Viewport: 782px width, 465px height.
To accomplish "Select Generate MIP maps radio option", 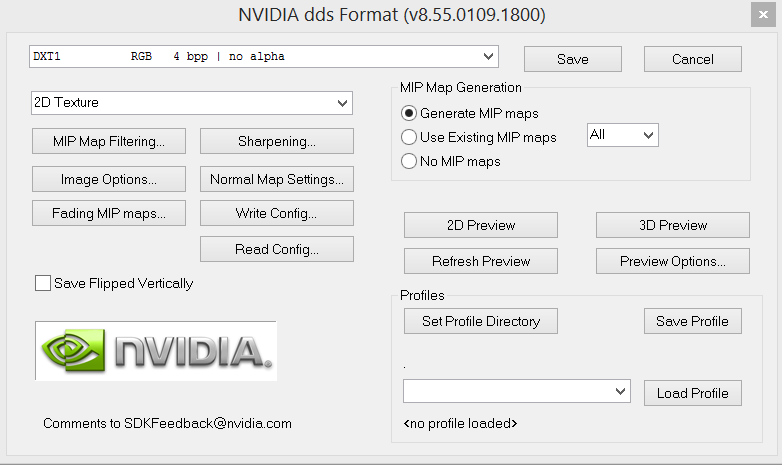I will 408,113.
